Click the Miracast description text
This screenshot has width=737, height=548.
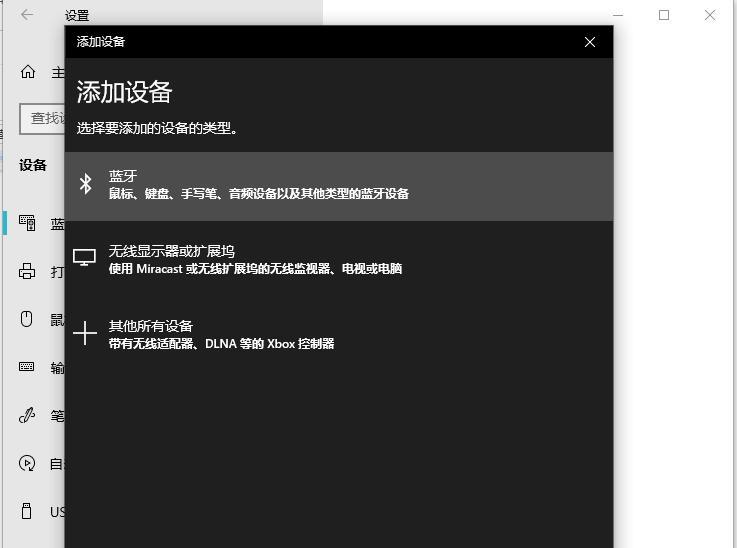pyautogui.click(x=255, y=269)
